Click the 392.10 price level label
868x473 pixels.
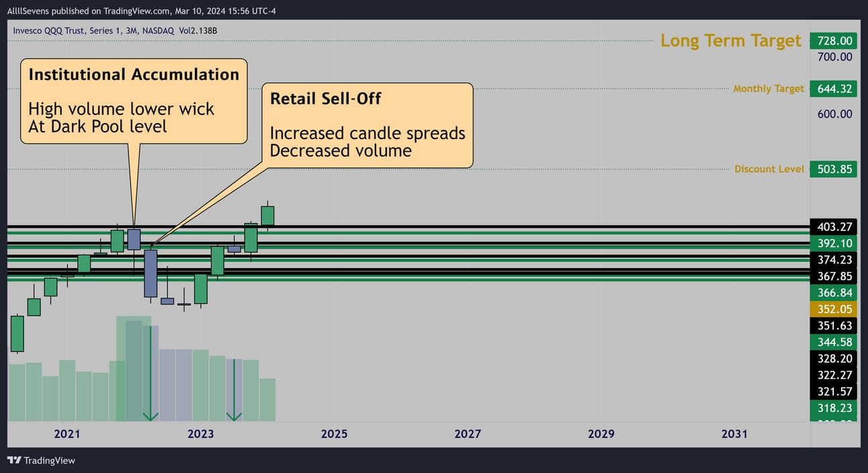(x=834, y=243)
